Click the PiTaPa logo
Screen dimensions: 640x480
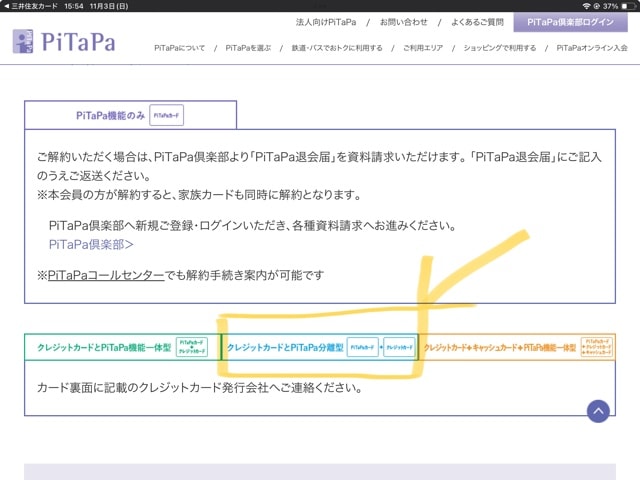tap(64, 41)
